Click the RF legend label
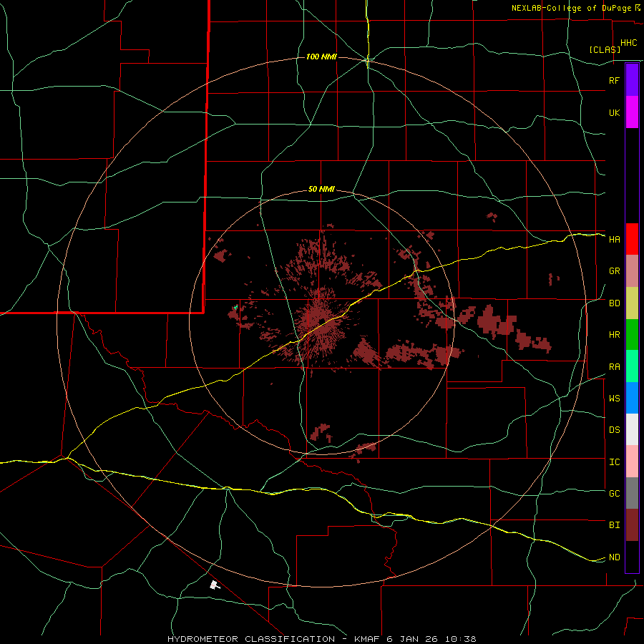 coord(614,80)
